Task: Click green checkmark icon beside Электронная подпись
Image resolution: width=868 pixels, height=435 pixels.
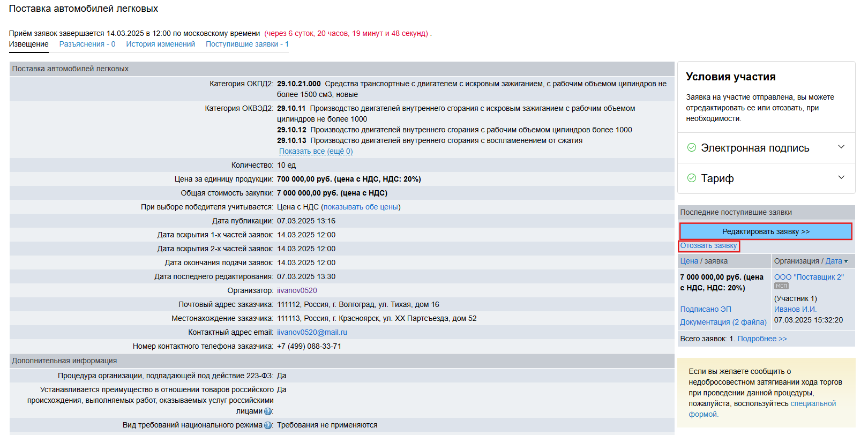Action: [692, 147]
